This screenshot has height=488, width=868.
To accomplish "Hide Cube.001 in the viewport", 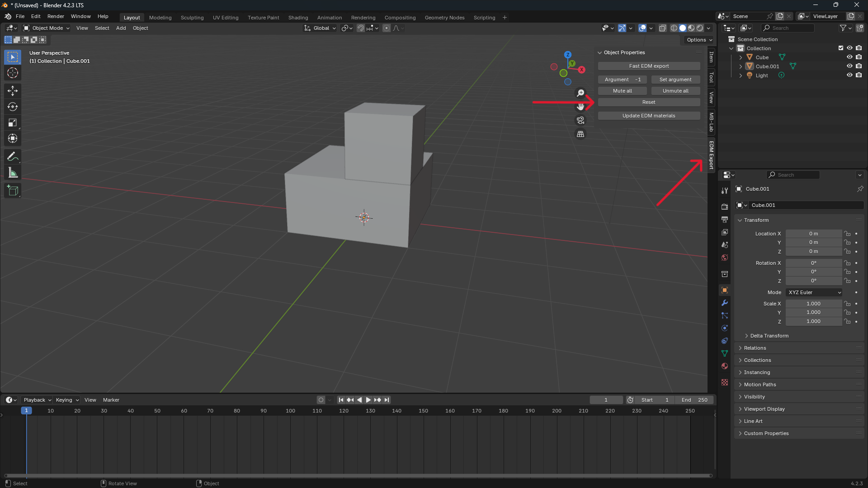I will [849, 66].
